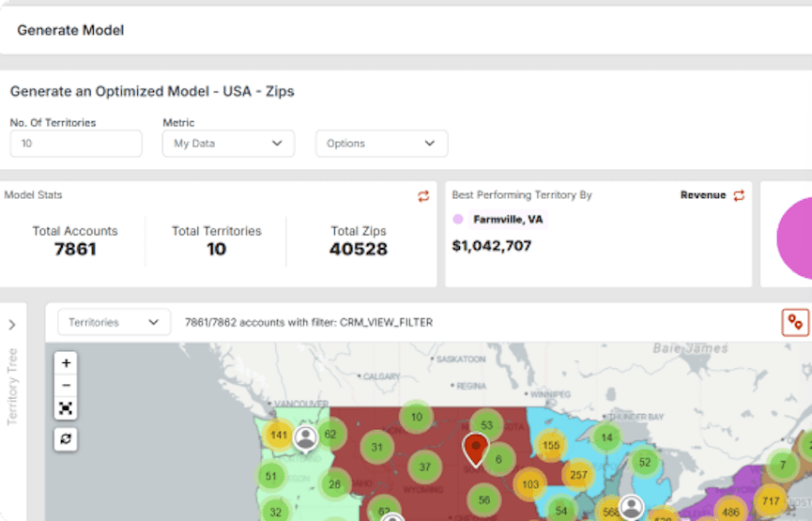Click the 52 account cluster
Screen dimensions: 812x521
click(x=644, y=462)
